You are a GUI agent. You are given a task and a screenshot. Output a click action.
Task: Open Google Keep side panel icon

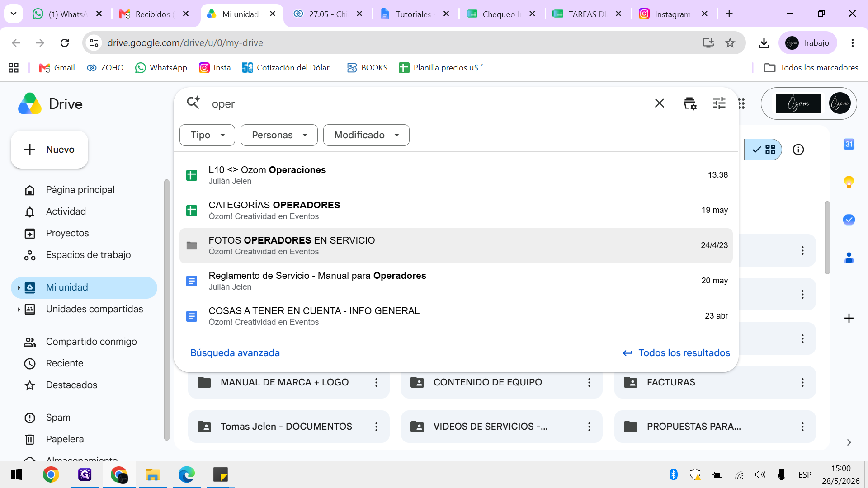(849, 182)
